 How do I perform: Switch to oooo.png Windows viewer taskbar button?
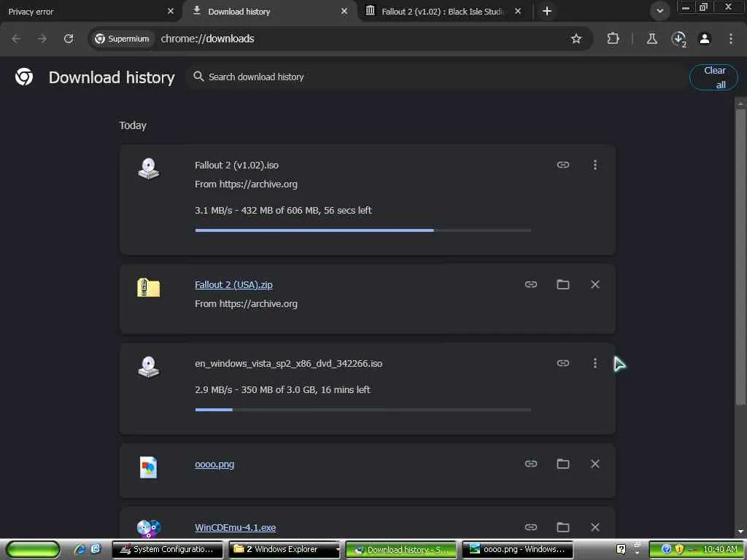[x=518, y=549]
